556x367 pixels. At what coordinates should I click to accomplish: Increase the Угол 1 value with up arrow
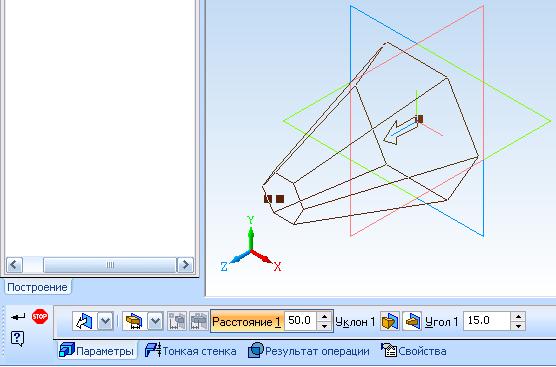click(x=518, y=316)
